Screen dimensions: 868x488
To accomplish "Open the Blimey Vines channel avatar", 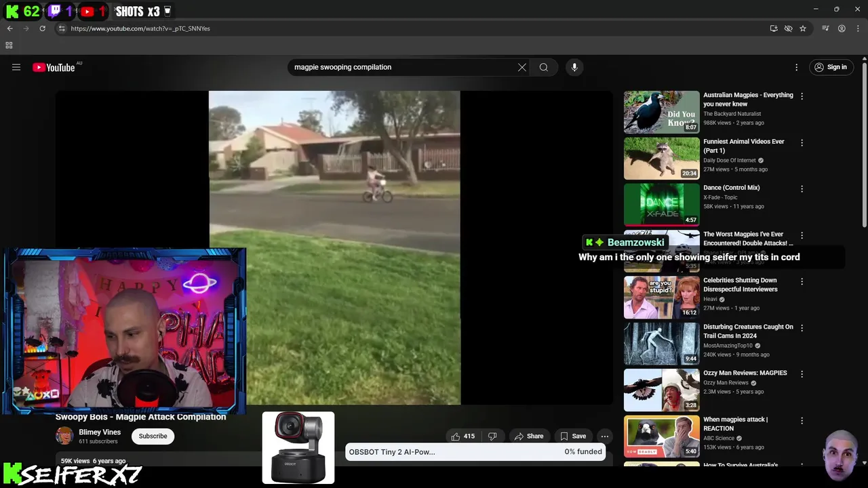I will (64, 436).
